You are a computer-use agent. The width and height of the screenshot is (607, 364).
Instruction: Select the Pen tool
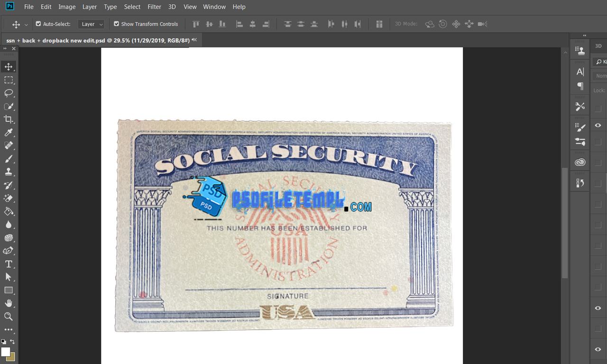(9, 251)
